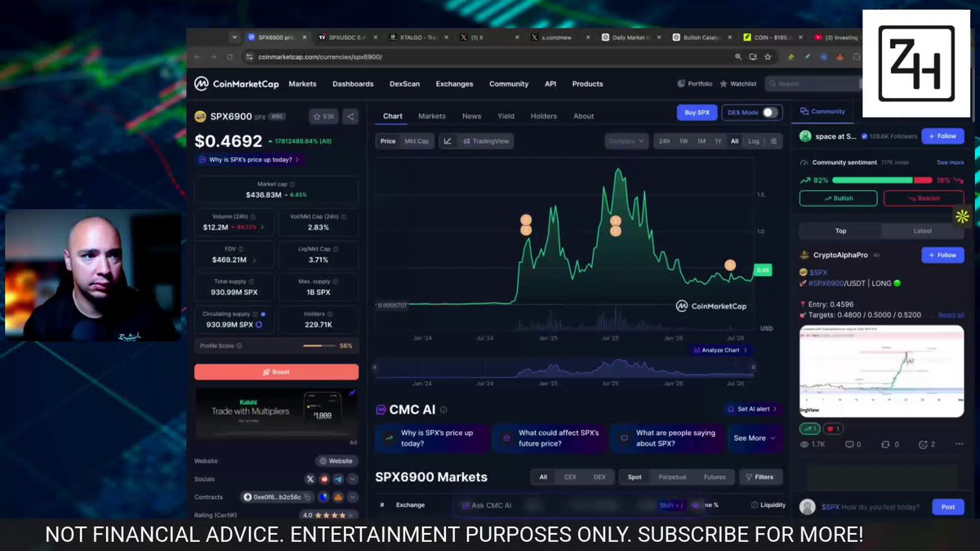The width and height of the screenshot is (980, 551).
Task: Follow CryptoAlphaPro
Action: tap(942, 255)
